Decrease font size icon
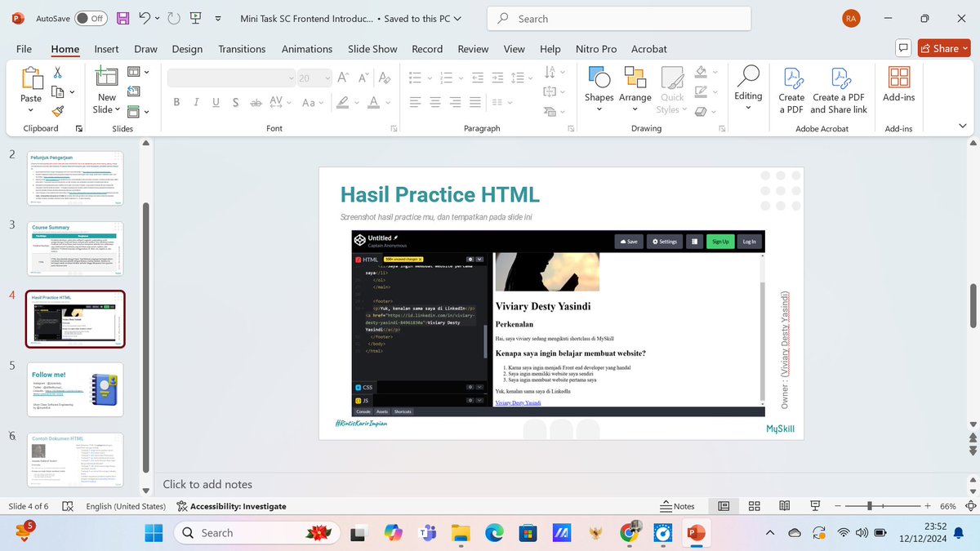980x551 pixels. pyautogui.click(x=363, y=78)
